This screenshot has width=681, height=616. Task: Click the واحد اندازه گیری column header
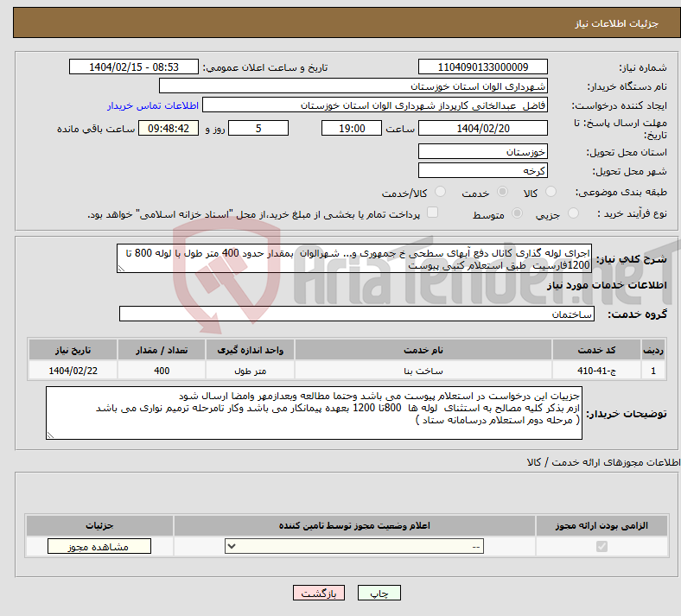click(250, 350)
